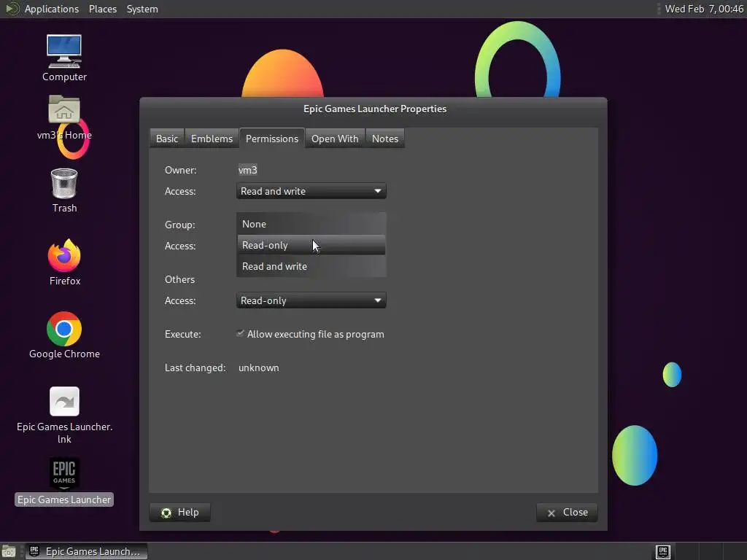The height and width of the screenshot is (560, 747).
Task: Open the Places menu
Action: coord(102,9)
